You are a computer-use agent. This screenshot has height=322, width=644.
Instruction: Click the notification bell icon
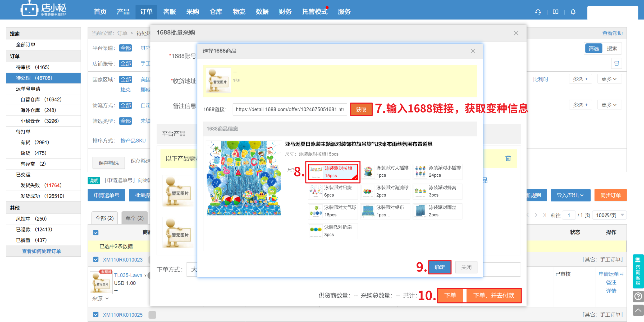tap(573, 12)
